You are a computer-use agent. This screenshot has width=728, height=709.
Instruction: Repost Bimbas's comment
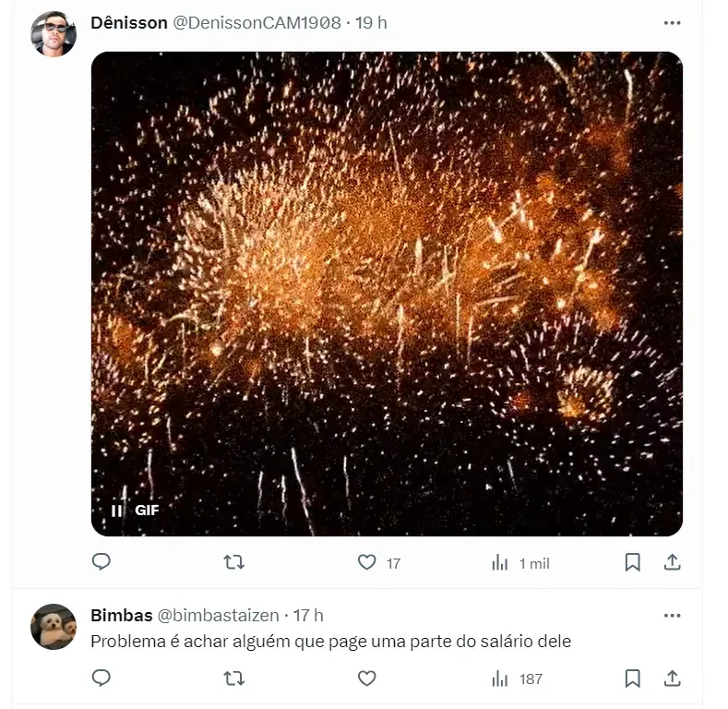(234, 679)
